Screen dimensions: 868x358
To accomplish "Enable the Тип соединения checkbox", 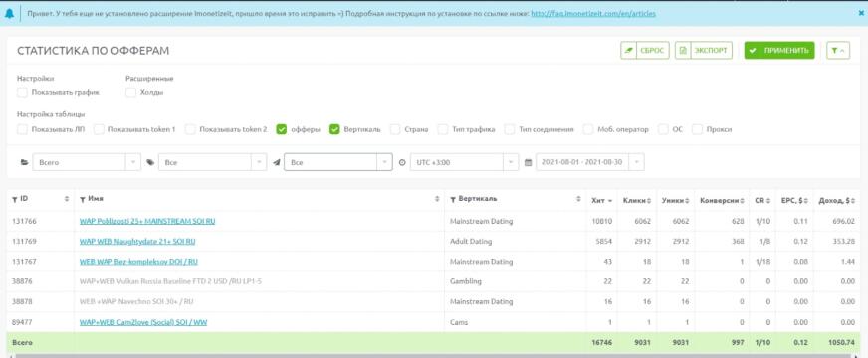I will click(x=510, y=129).
